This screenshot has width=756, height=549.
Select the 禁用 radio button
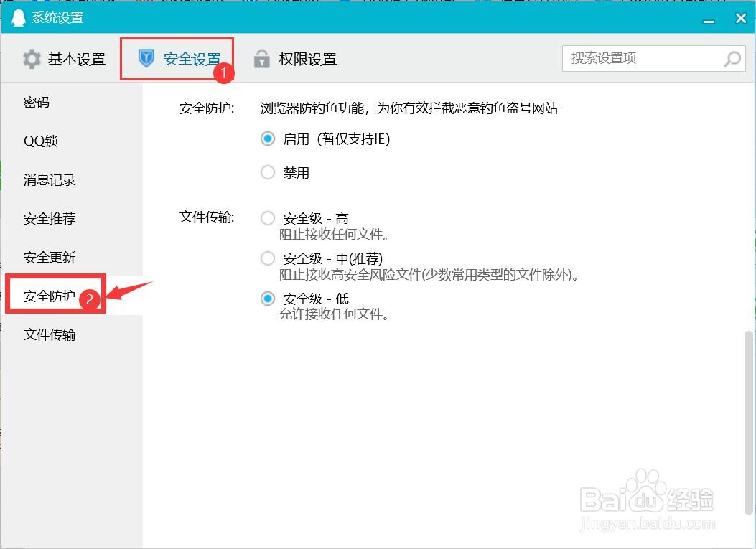tap(268, 172)
